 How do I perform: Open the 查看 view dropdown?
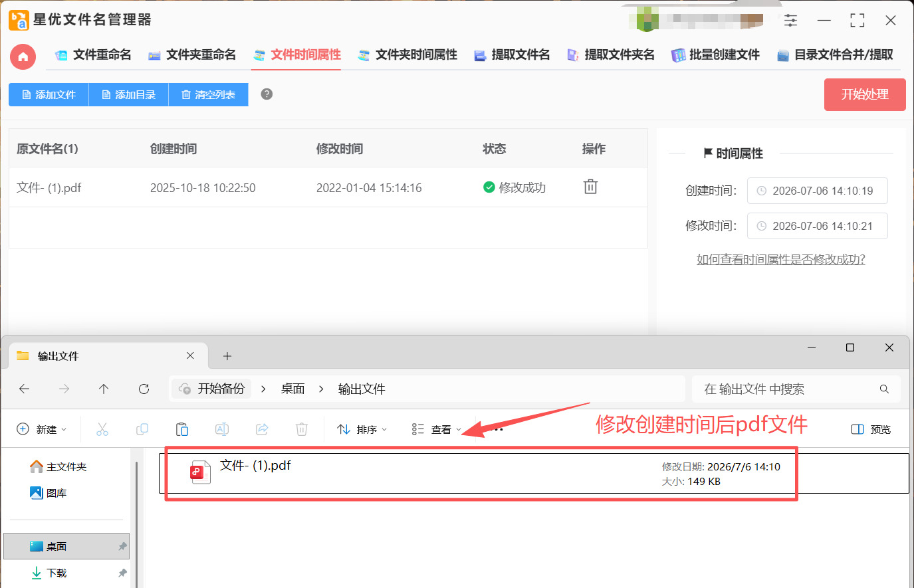436,429
